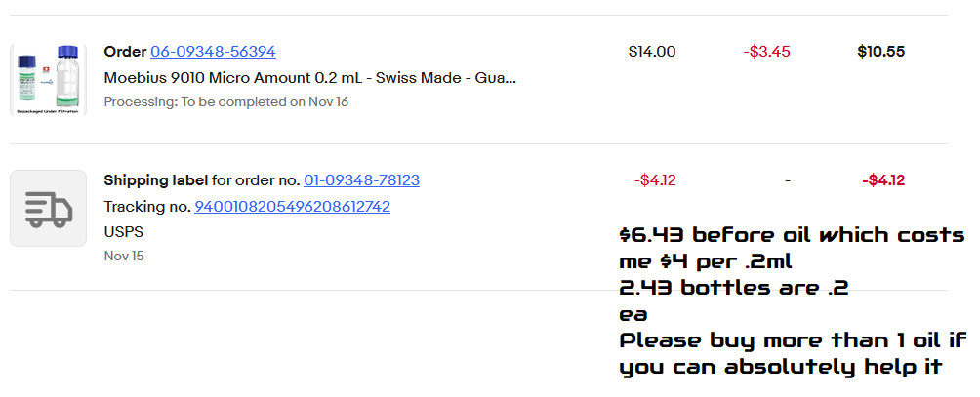Click the Moebius 9010 Micro Amount title

coord(309,77)
